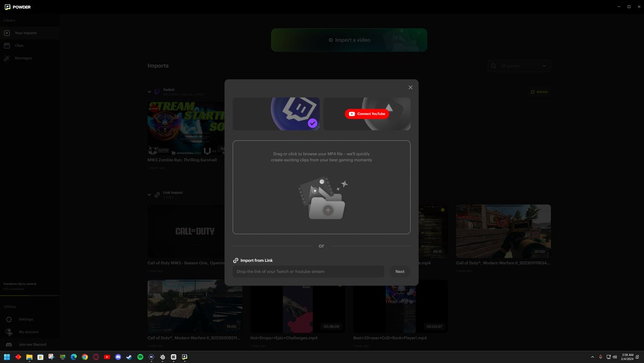
Task: Open the Windows Start menu
Action: click(x=7, y=357)
